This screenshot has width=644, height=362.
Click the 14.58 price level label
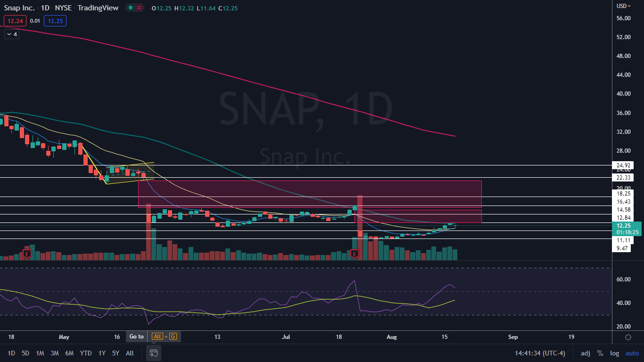624,210
